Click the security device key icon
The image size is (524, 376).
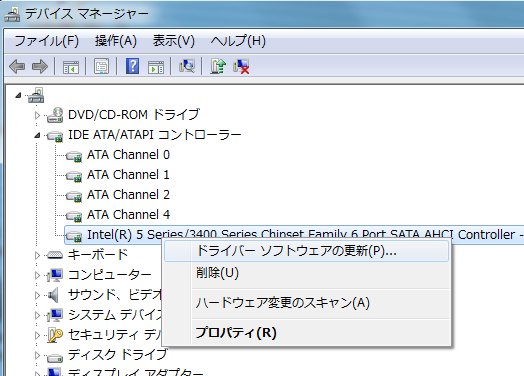coord(55,335)
